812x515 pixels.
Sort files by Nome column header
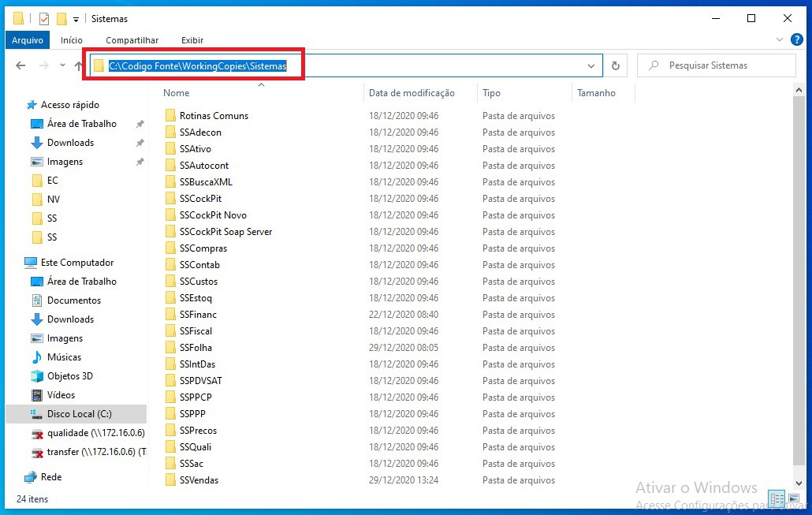coord(177,93)
